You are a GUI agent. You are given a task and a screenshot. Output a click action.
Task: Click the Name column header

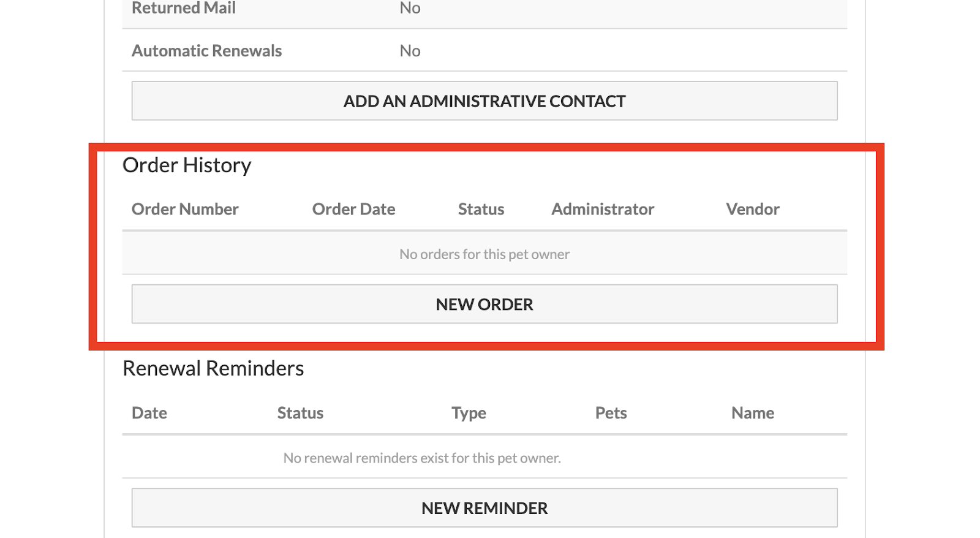coord(752,412)
